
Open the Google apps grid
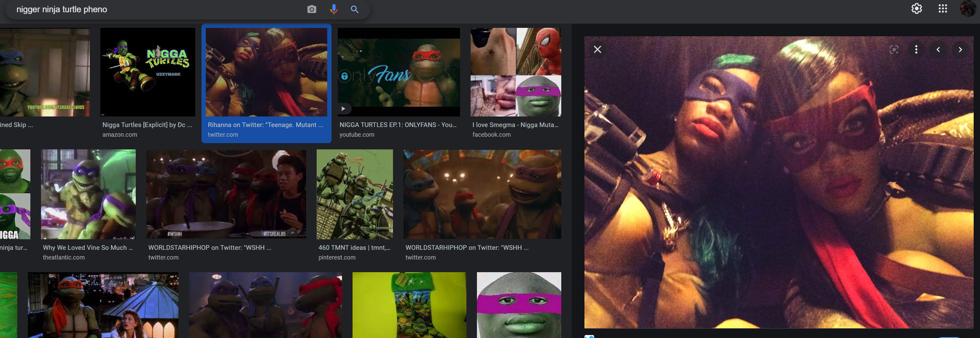(x=943, y=8)
